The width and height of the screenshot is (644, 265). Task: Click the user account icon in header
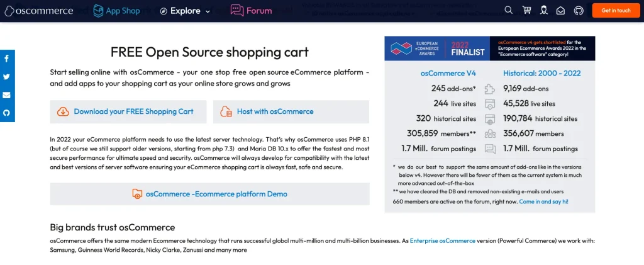pyautogui.click(x=544, y=10)
